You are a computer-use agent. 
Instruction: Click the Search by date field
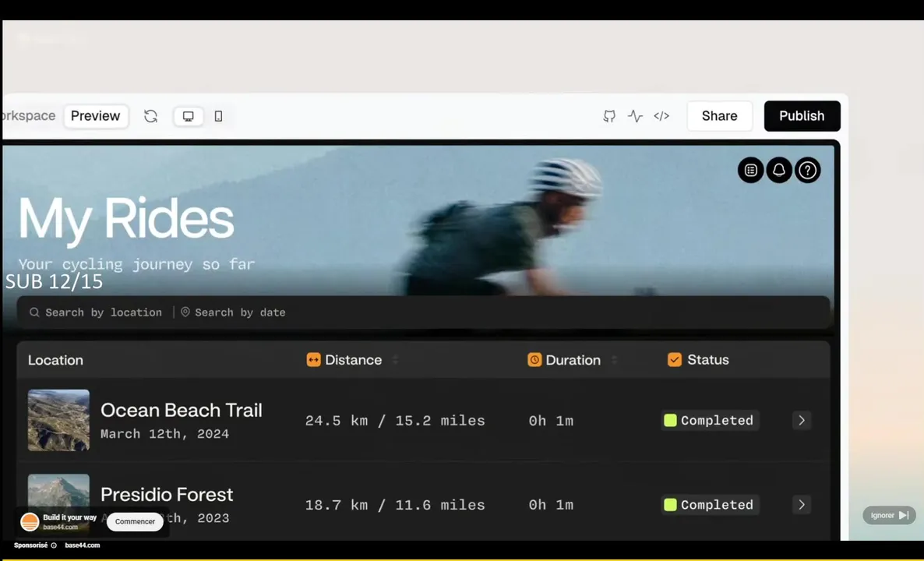[241, 312]
